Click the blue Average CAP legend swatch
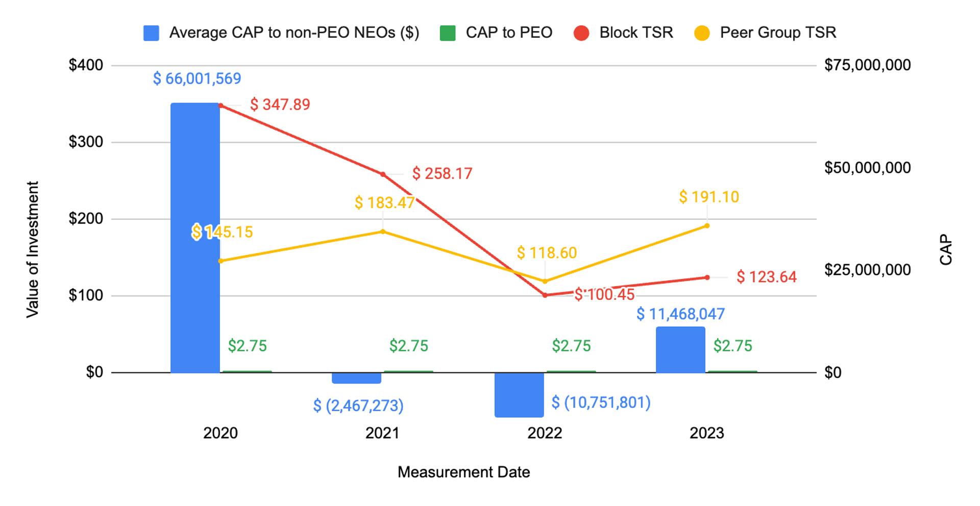This screenshot has width=980, height=506. coord(151,33)
